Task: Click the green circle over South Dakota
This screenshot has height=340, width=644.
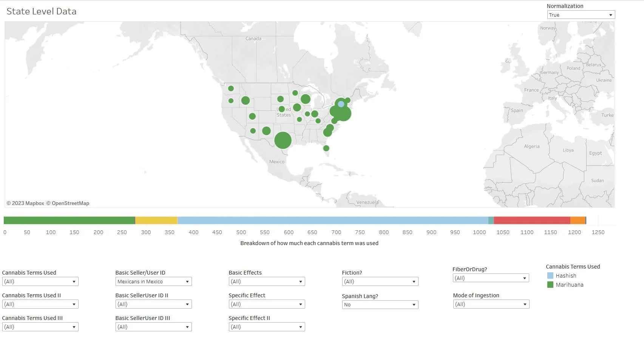Action: point(280,99)
